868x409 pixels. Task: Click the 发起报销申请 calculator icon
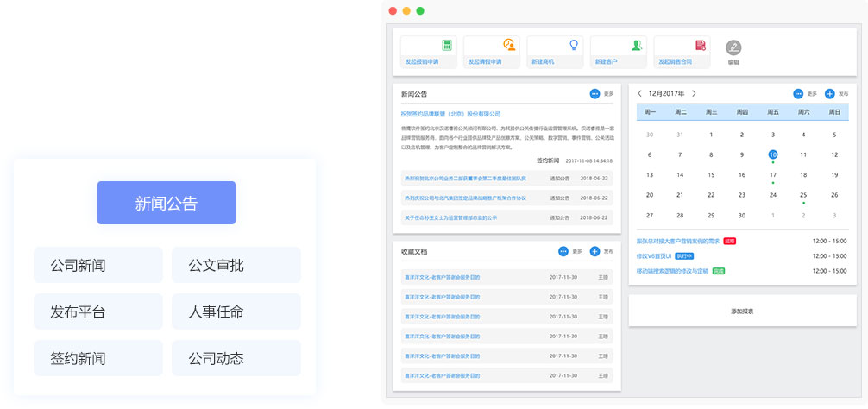tap(447, 45)
